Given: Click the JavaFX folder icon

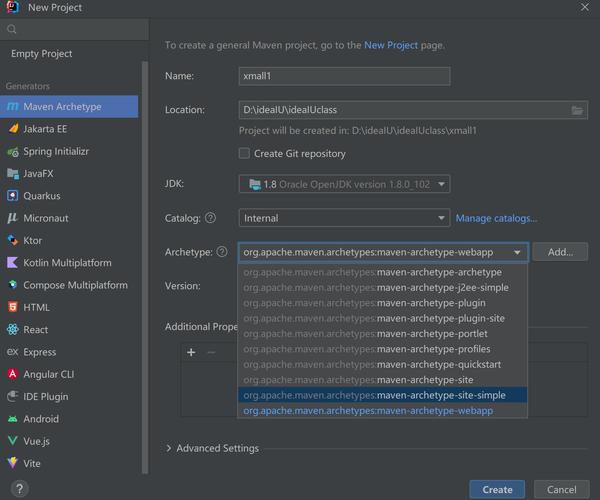Looking at the screenshot, I should pyautogui.click(x=13, y=174).
